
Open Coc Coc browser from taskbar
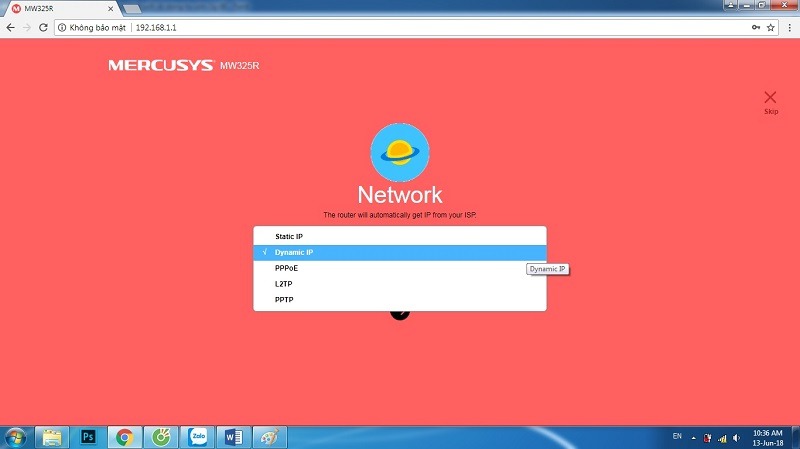click(161, 437)
